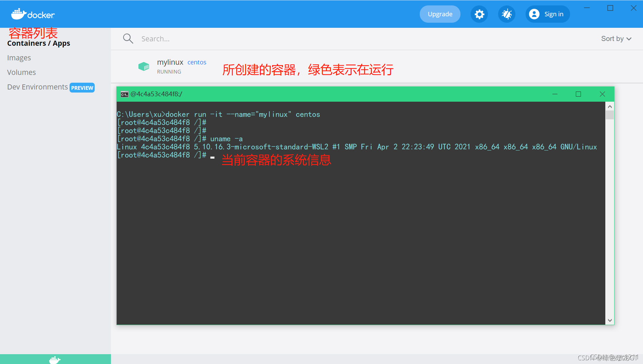
Task: Open the Dev Environments section
Action: coord(37,87)
